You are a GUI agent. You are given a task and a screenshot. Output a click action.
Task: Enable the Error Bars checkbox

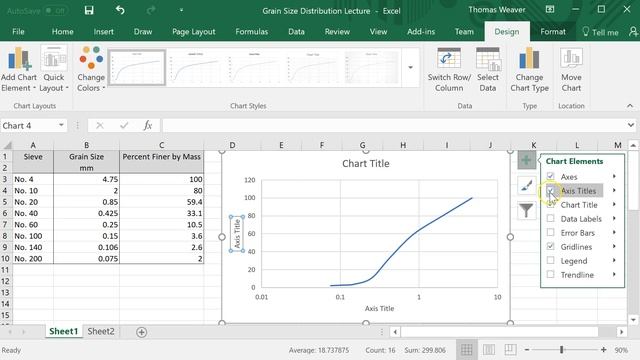point(550,232)
